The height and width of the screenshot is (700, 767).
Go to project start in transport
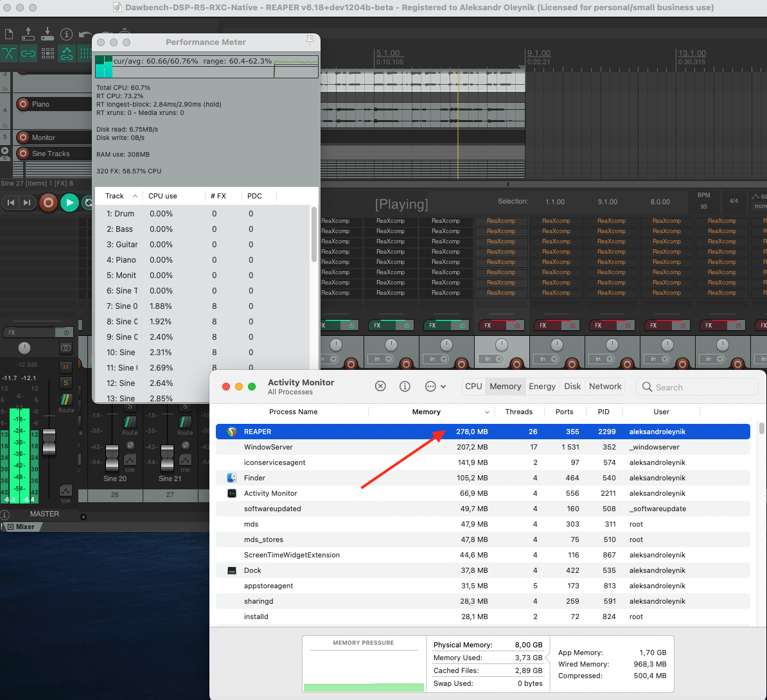[11, 202]
